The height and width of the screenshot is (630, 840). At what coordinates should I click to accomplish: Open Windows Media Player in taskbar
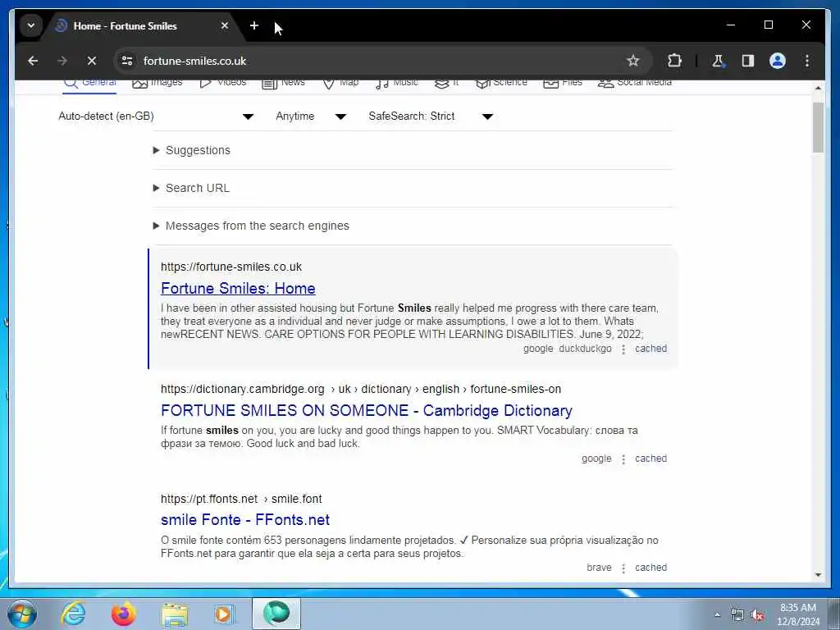tap(224, 614)
